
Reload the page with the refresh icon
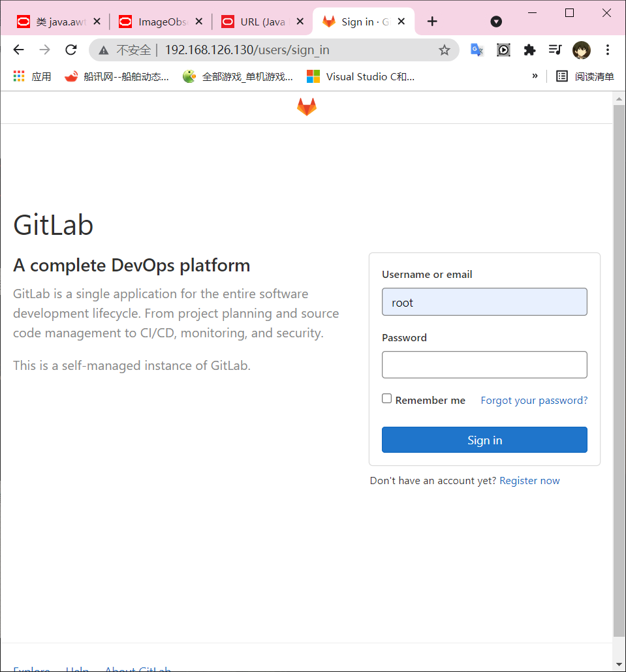click(71, 50)
